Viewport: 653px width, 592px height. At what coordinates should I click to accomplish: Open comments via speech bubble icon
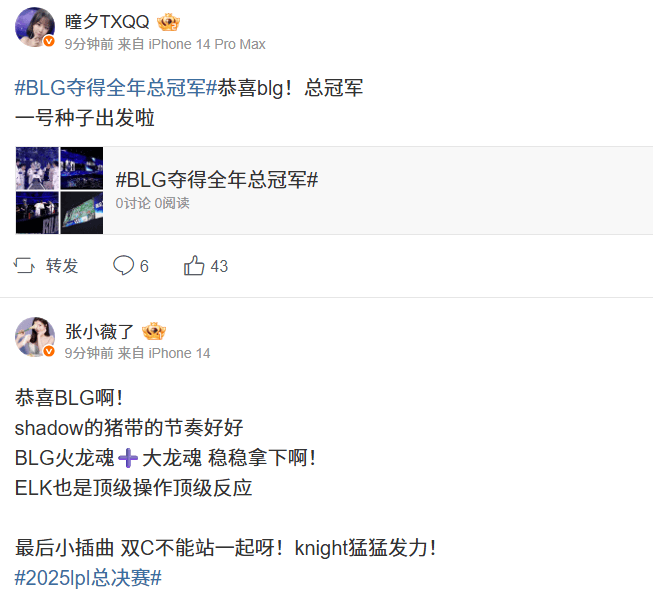123,265
